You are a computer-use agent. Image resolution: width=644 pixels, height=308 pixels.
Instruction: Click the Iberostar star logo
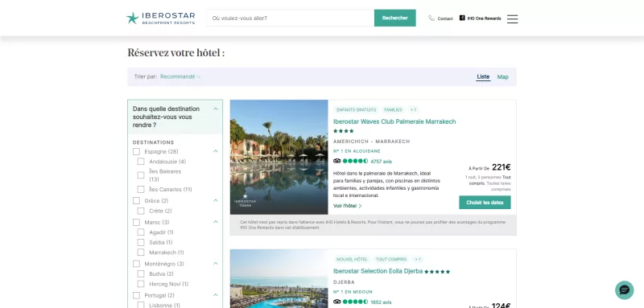(x=132, y=18)
